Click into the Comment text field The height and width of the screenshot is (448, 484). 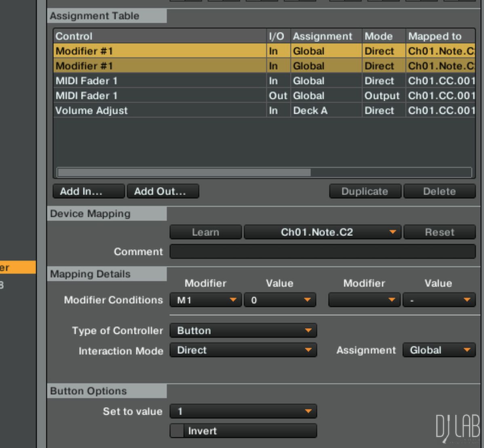coord(322,251)
